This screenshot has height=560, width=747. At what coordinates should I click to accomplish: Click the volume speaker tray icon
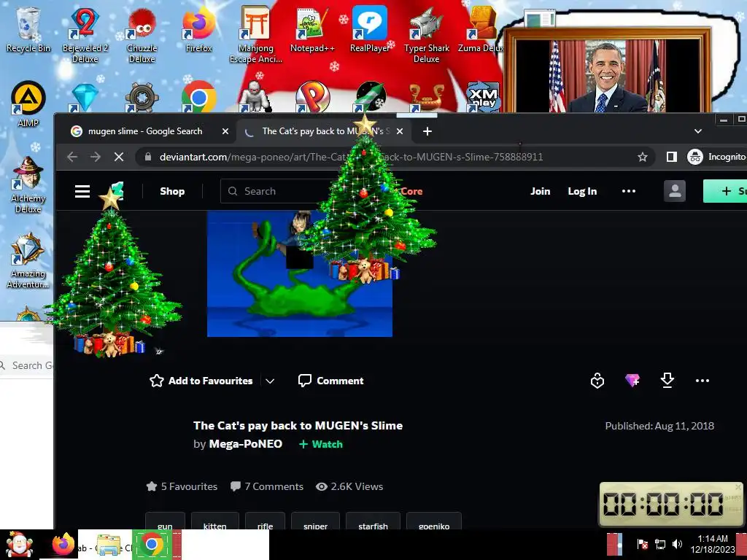(x=677, y=544)
